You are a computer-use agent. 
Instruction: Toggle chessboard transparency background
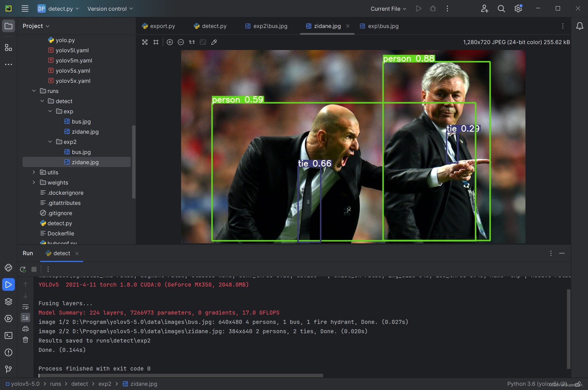(x=145, y=42)
